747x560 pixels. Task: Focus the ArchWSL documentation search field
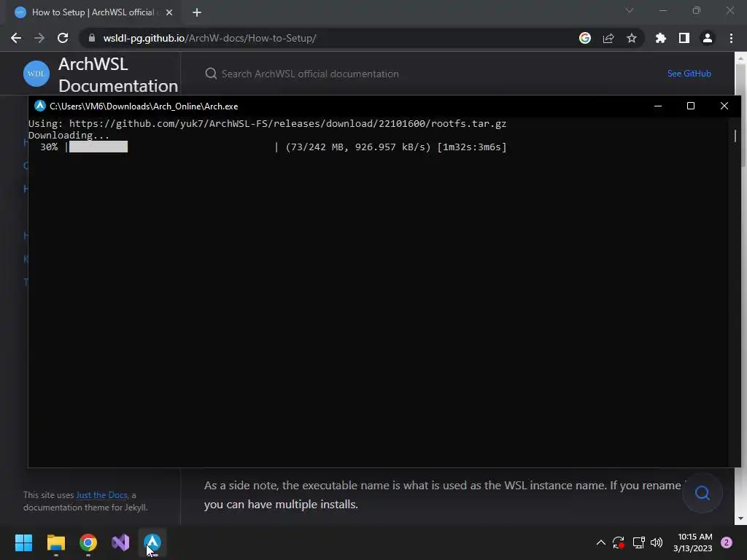309,74
